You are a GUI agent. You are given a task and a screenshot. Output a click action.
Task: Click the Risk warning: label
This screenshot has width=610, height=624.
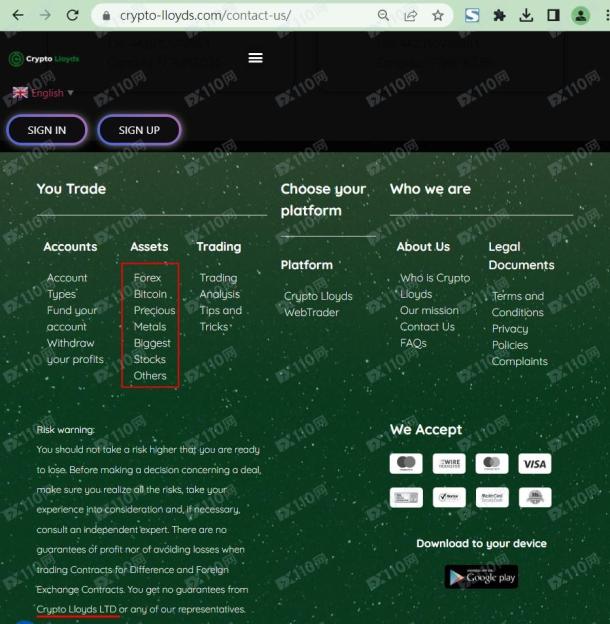[x=66, y=430]
